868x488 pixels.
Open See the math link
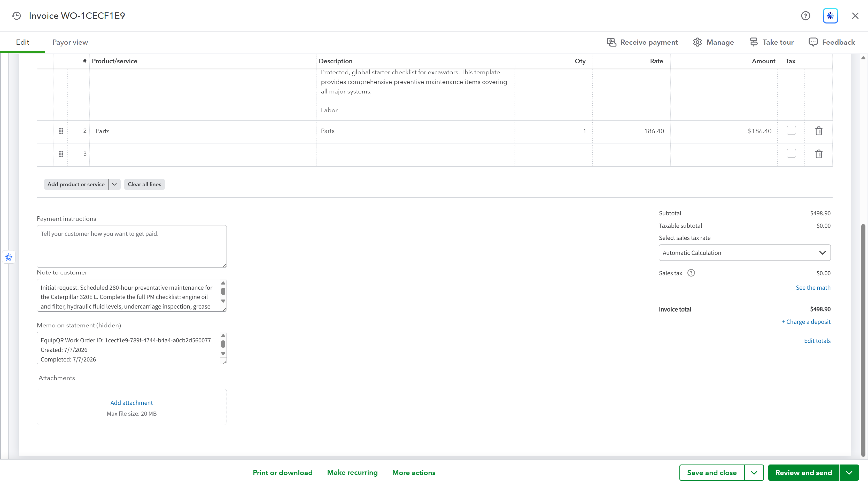pyautogui.click(x=813, y=288)
